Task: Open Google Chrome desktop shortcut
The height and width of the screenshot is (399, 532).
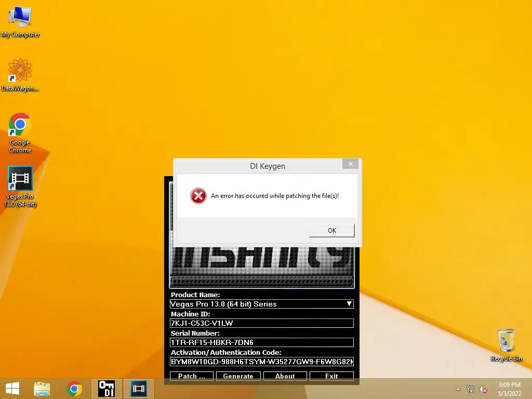Action: [20, 133]
